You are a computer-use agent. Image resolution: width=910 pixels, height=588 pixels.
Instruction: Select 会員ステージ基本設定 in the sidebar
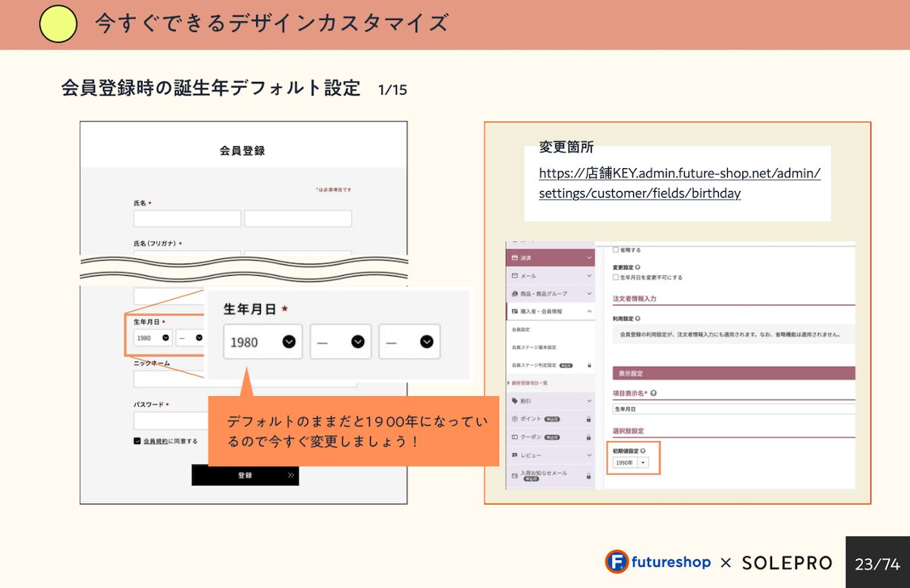(x=534, y=347)
